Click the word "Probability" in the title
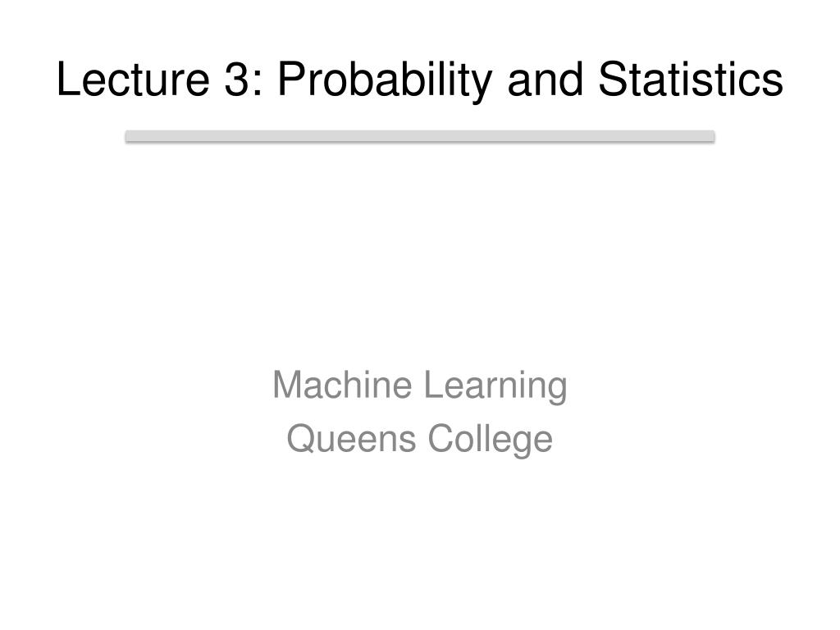 tap(385, 81)
